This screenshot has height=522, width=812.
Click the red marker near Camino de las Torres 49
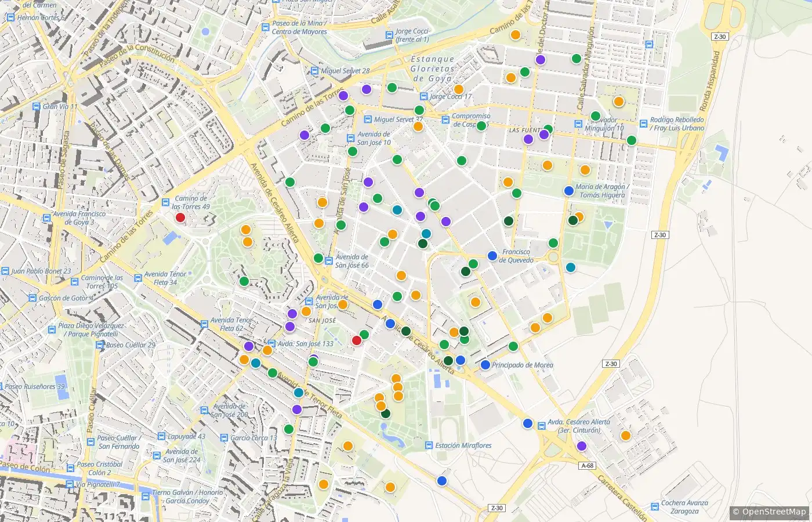tap(180, 217)
